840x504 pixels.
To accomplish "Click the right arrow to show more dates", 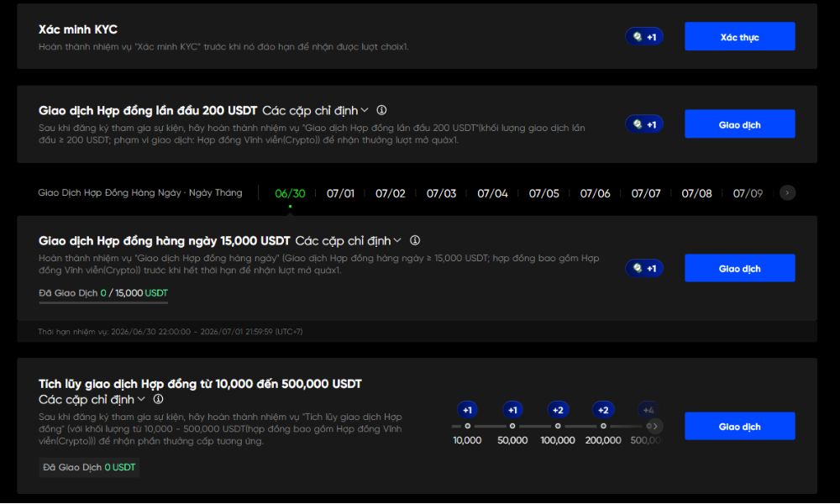I will coord(788,193).
